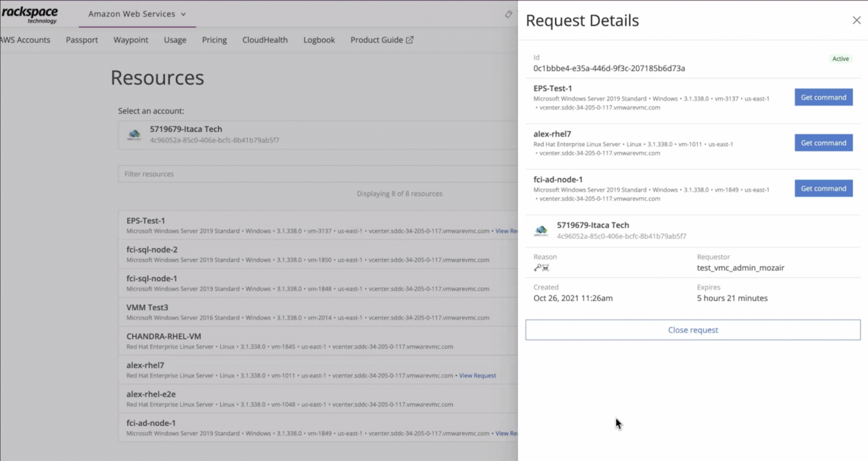
Task: Switch to the Logbook tab
Action: pyautogui.click(x=319, y=40)
